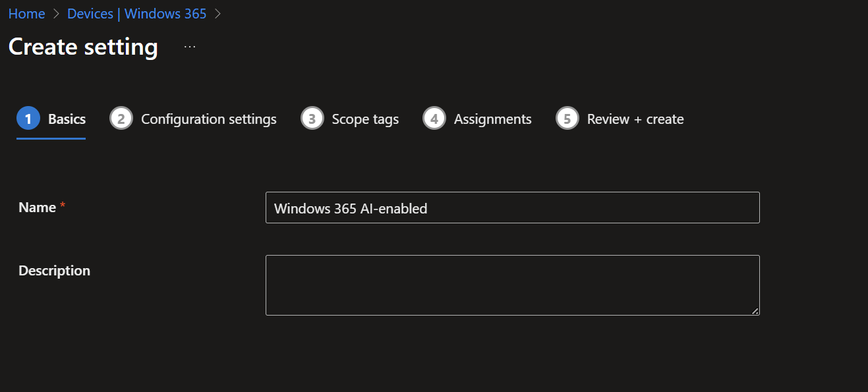Image resolution: width=868 pixels, height=392 pixels.
Task: Open the Review + create label
Action: (x=635, y=119)
